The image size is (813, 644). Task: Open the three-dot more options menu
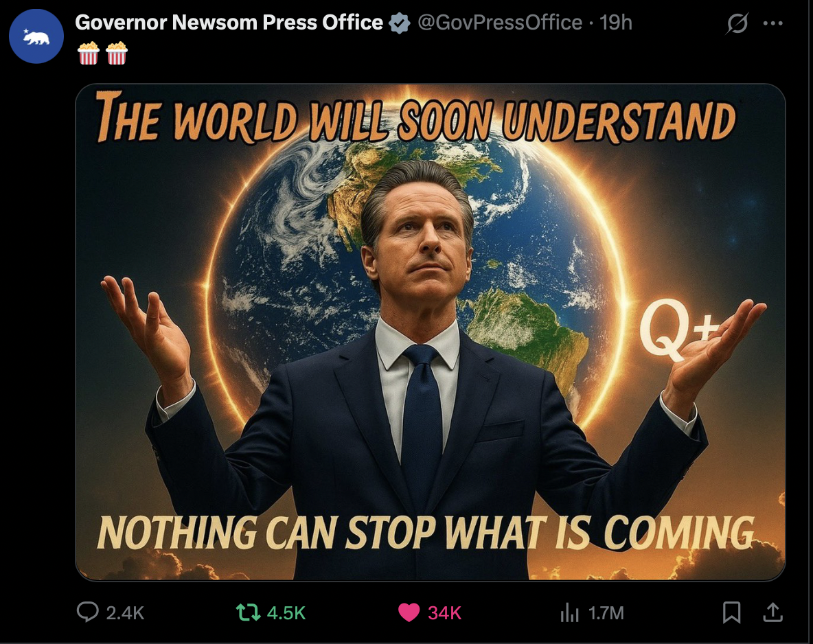coord(773,23)
